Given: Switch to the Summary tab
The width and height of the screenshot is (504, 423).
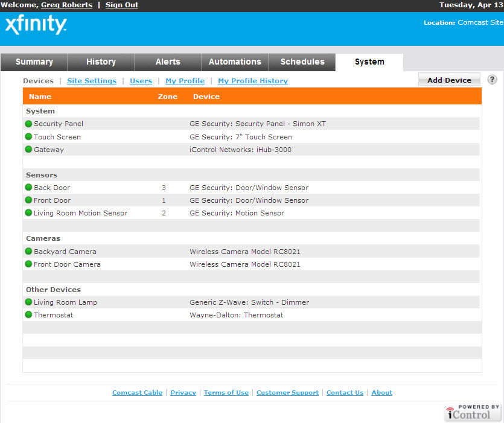Looking at the screenshot, I should click(x=34, y=62).
